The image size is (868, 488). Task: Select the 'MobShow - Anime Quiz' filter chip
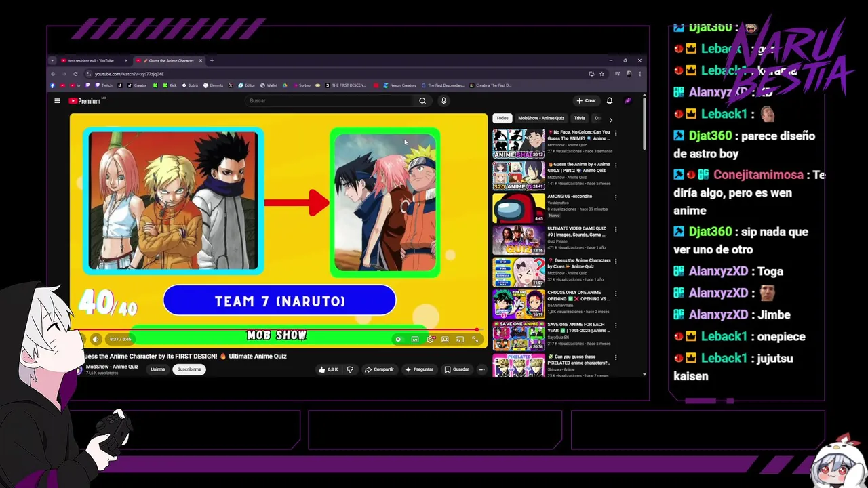click(x=541, y=118)
